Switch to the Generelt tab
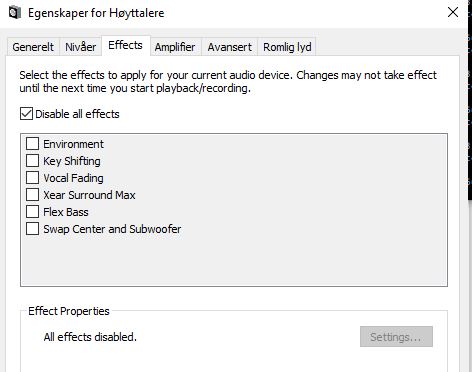The height and width of the screenshot is (372, 472). pos(33,47)
